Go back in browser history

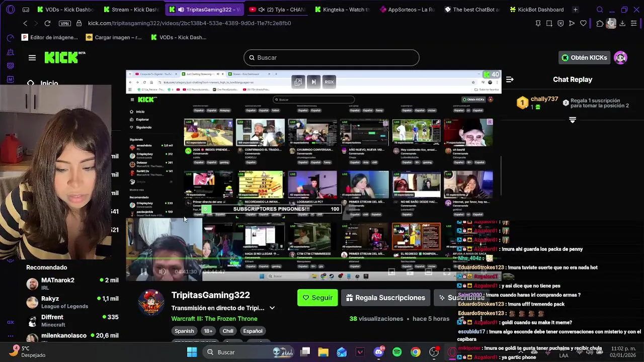click(x=25, y=23)
